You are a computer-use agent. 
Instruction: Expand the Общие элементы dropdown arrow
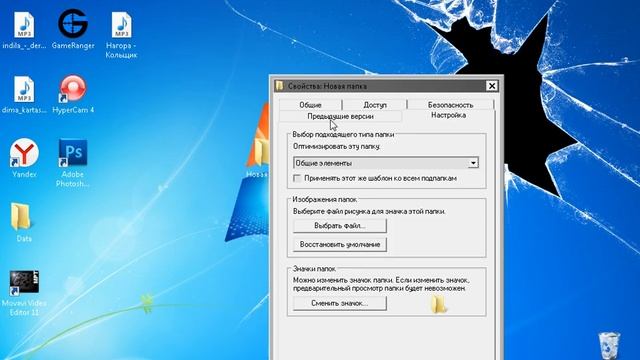pos(473,163)
